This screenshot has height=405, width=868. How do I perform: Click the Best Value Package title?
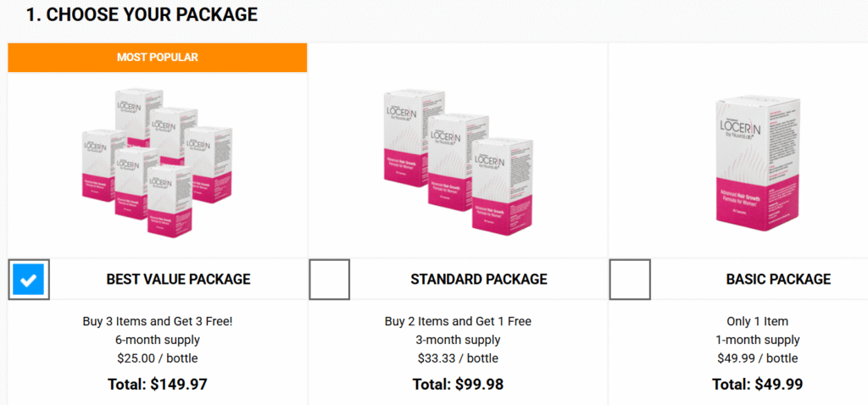click(x=178, y=280)
